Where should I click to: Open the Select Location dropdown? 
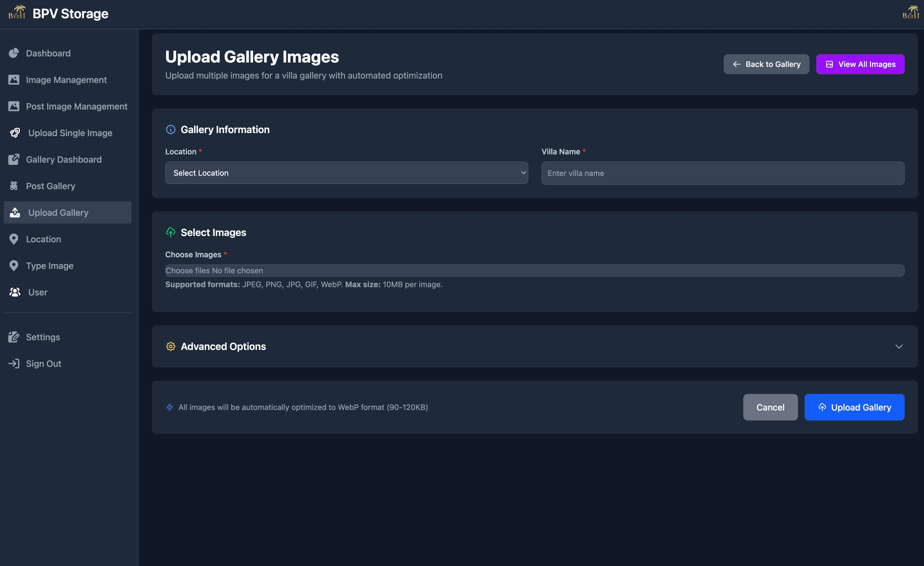point(346,173)
